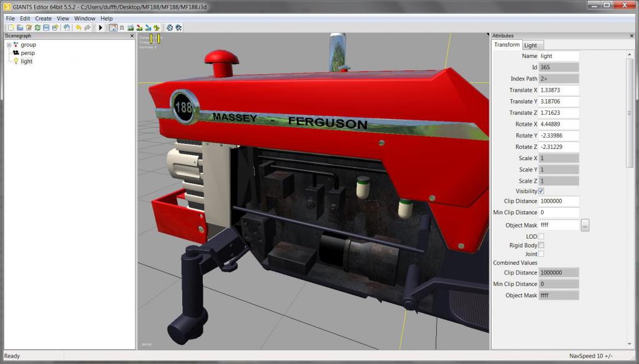Click the GIANTS Editor title bar icon

[7, 6]
